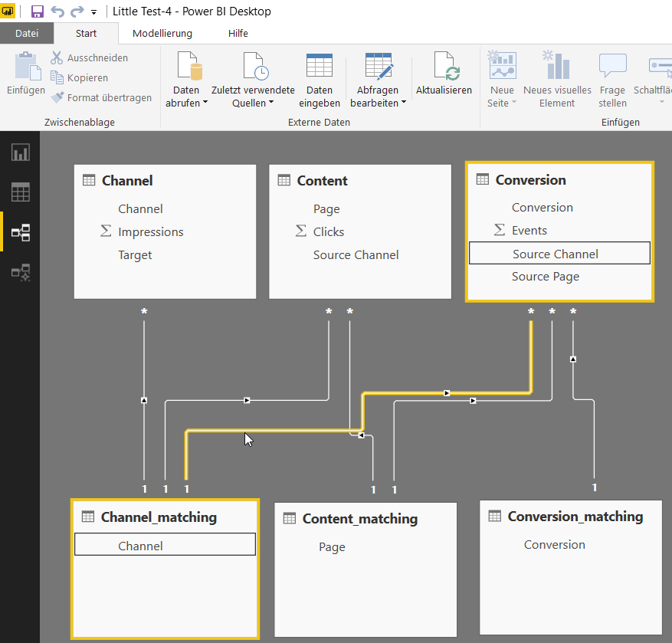
Task: Switch to Data view in sidebar
Action: coord(20,192)
